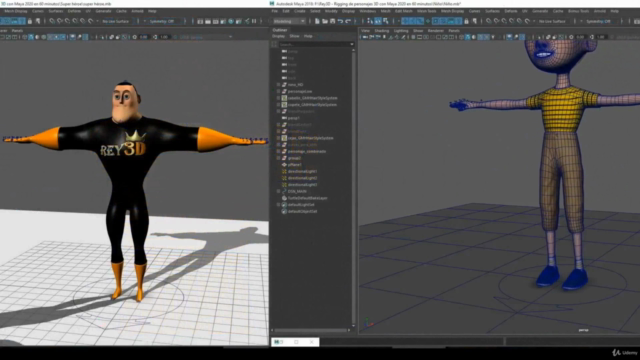
Task: Toggle smooth shade all in left viewport toolbar
Action: click(31, 37)
